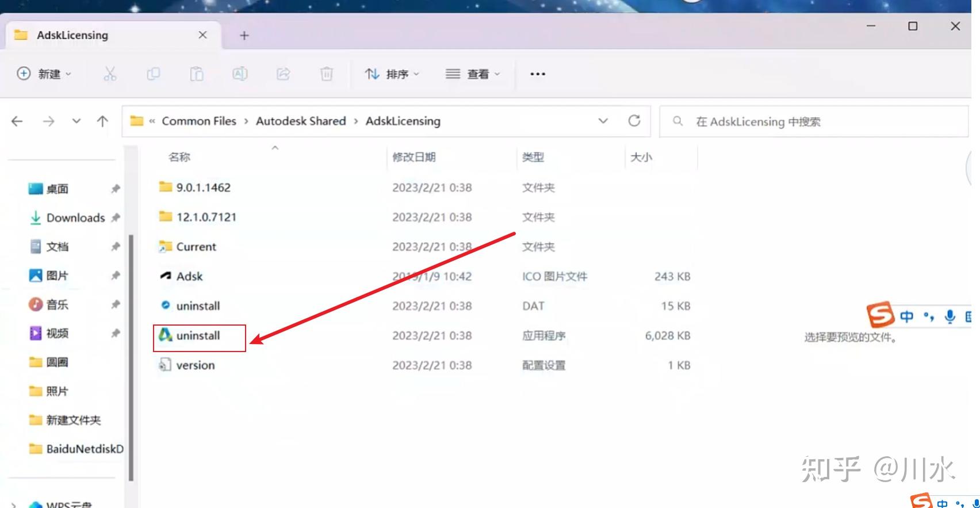Open the three-dots more options menu
Image resolution: width=980 pixels, height=508 pixels.
tap(538, 74)
